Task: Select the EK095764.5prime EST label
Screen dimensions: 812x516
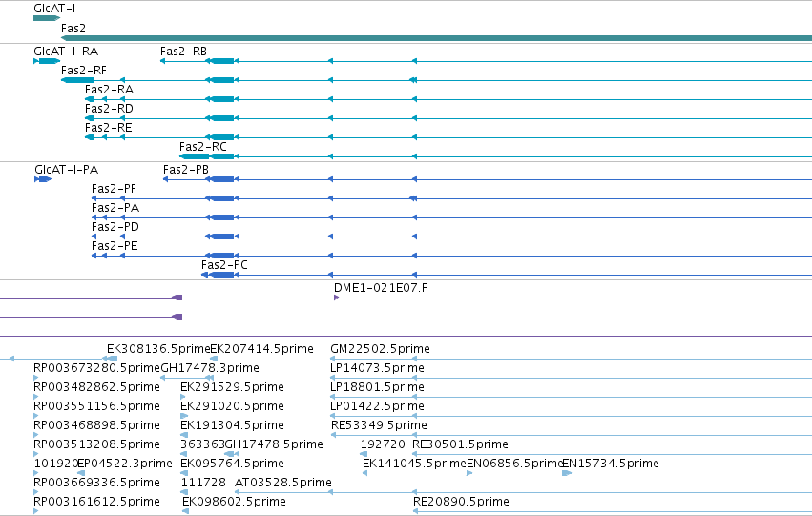Action: point(232,464)
